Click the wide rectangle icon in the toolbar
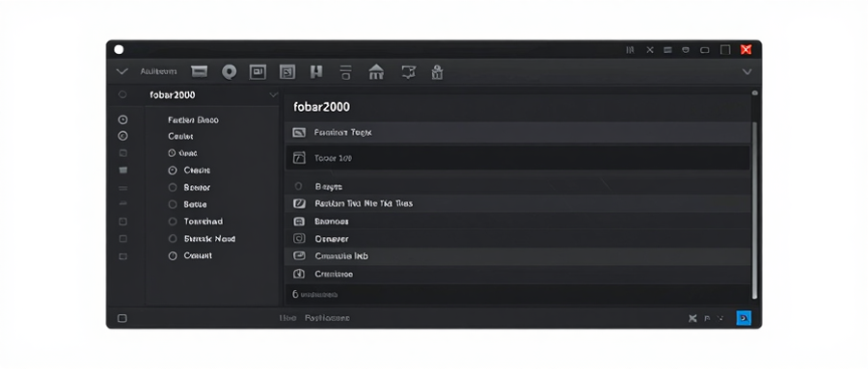This screenshot has height=369, width=868. [200, 71]
